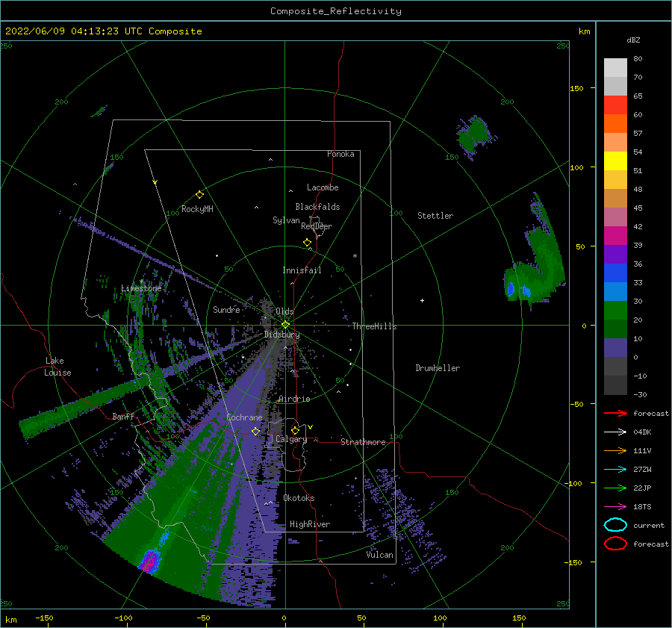
Task: Click the blue echo core in eastern storm
Action: [x=511, y=289]
